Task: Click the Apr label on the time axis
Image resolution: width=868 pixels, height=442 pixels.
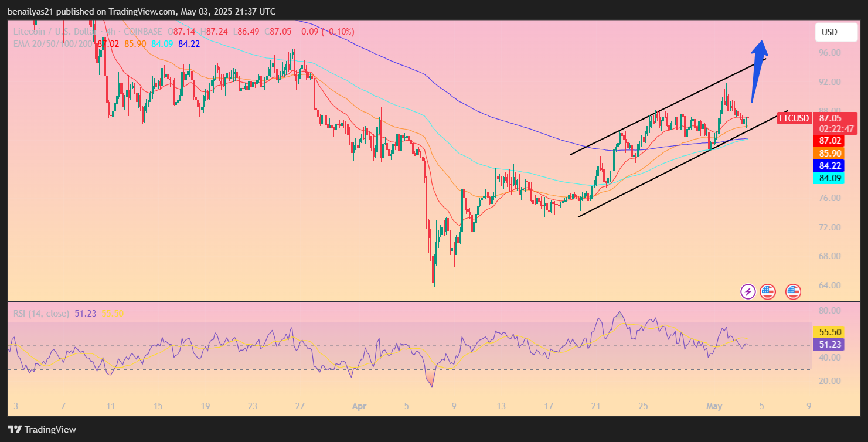Action: click(x=359, y=406)
